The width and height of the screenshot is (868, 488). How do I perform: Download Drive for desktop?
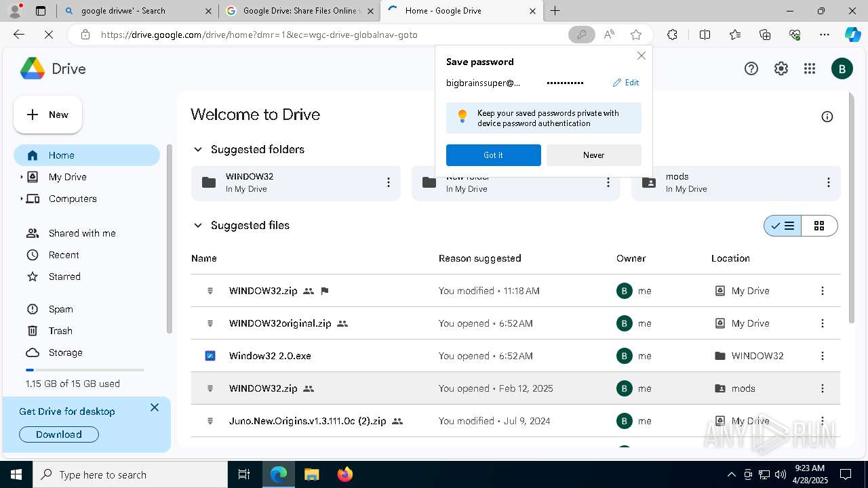[x=59, y=434]
